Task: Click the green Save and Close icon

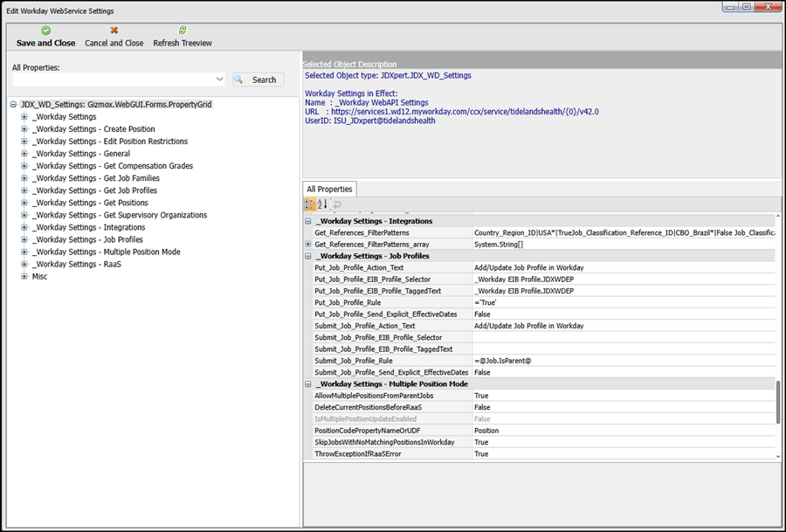Action: [45, 31]
